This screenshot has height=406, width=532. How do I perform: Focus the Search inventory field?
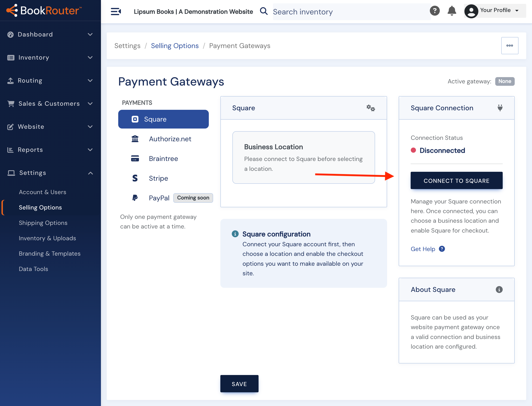[x=352, y=12]
